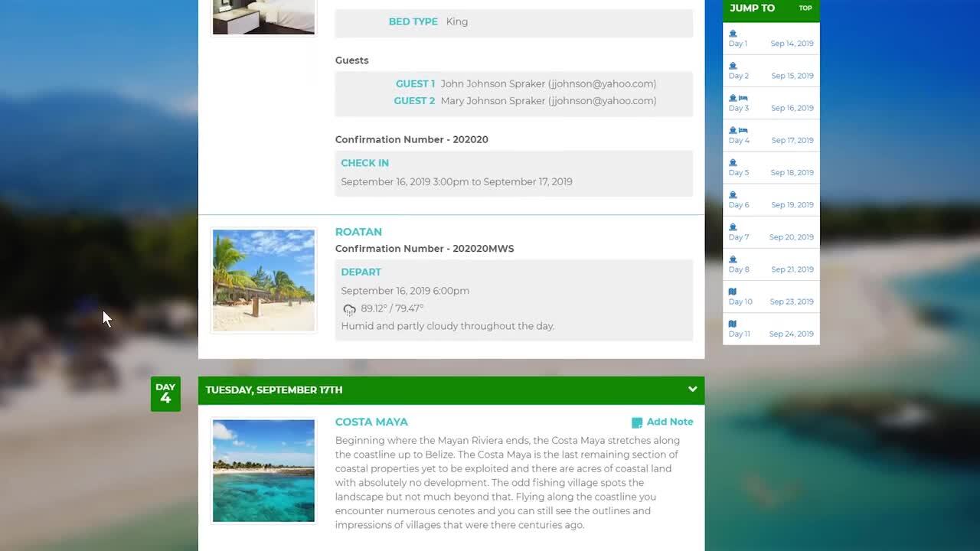The height and width of the screenshot is (551, 980).
Task: Jump to Sep 15, 2019
Action: (792, 76)
